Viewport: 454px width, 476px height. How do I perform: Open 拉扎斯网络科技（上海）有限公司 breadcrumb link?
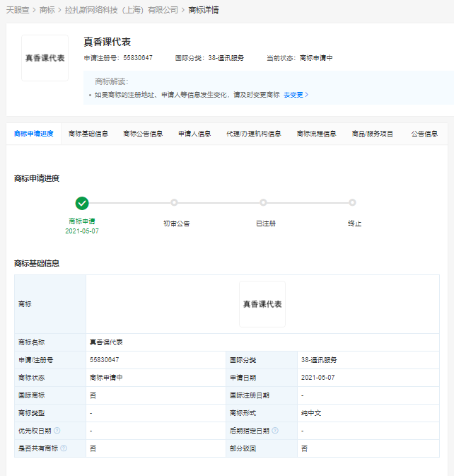[x=121, y=10]
